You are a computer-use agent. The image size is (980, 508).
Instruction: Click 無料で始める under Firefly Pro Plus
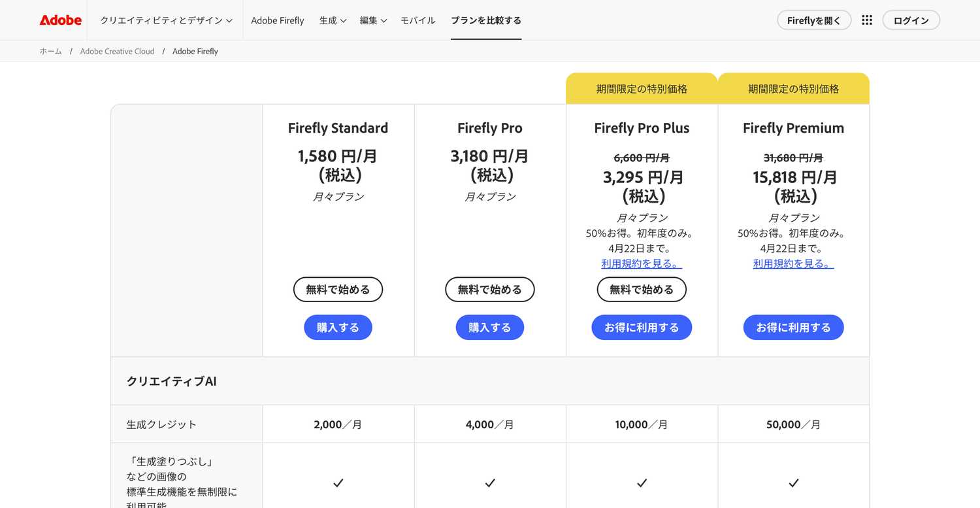[642, 289]
